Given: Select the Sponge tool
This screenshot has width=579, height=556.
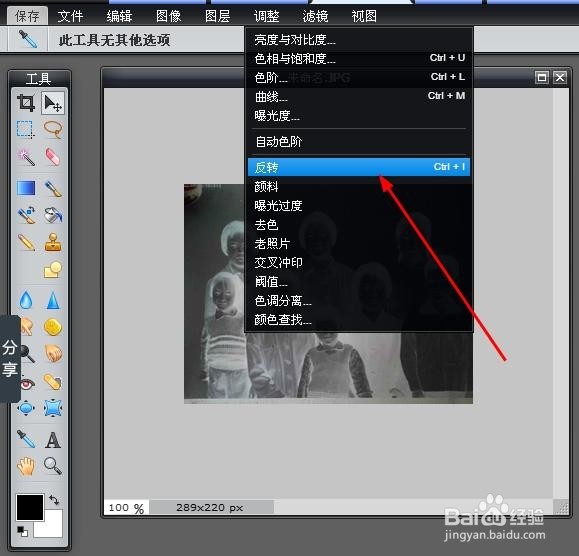Looking at the screenshot, I should click(53, 327).
